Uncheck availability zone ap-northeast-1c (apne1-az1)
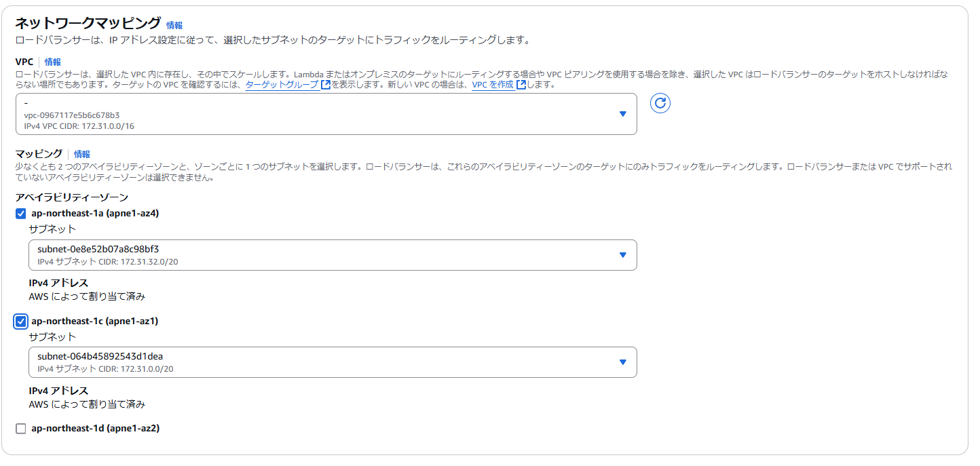The width and height of the screenshot is (980, 466). (x=20, y=322)
